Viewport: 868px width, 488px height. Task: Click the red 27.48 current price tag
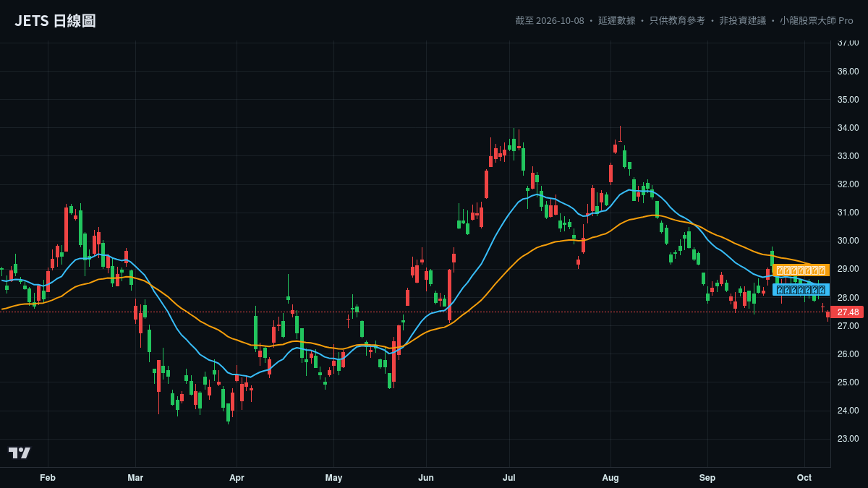coord(847,312)
